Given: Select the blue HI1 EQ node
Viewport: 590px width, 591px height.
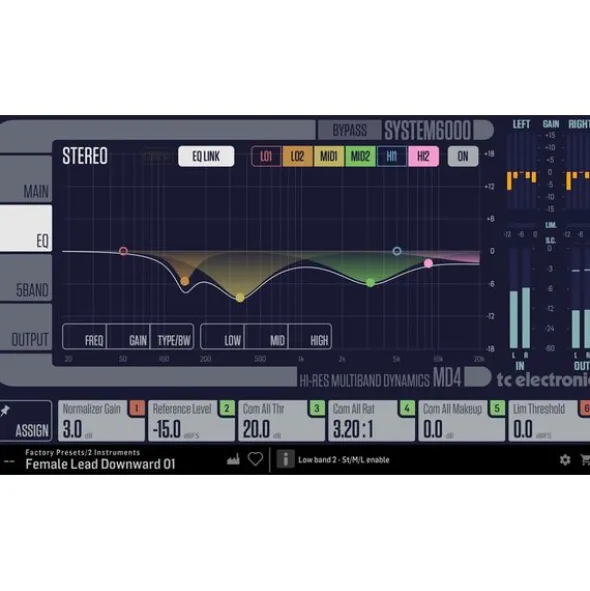Looking at the screenshot, I should [397, 251].
